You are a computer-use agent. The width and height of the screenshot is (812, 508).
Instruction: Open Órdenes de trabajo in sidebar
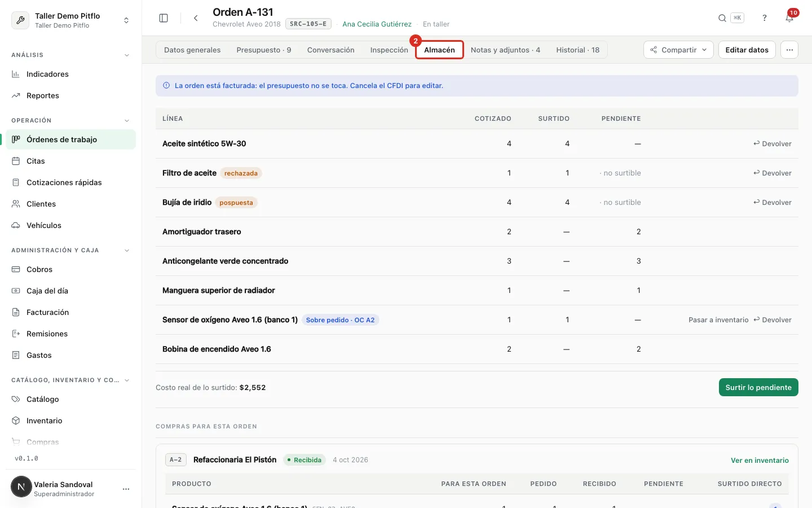coord(71,139)
